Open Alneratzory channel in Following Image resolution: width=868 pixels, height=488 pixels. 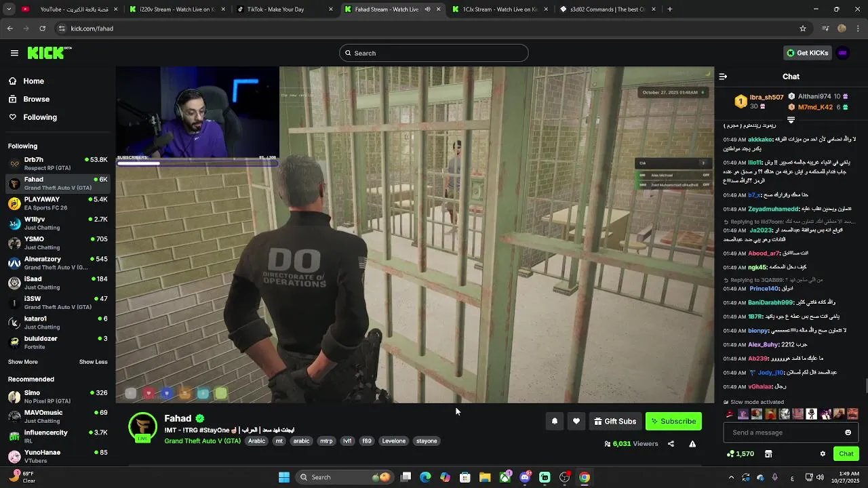(58, 263)
